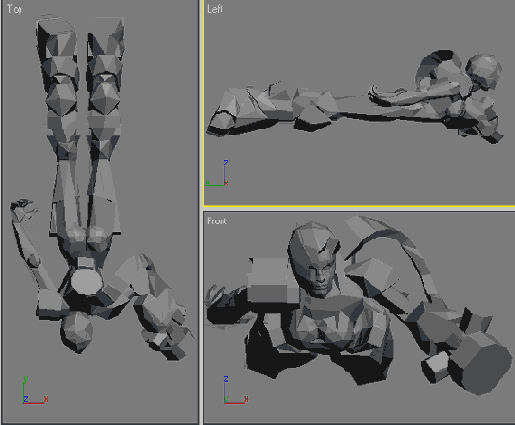Click the axis gizmo in Front viewport
This screenshot has width=515, height=425.
click(x=236, y=390)
